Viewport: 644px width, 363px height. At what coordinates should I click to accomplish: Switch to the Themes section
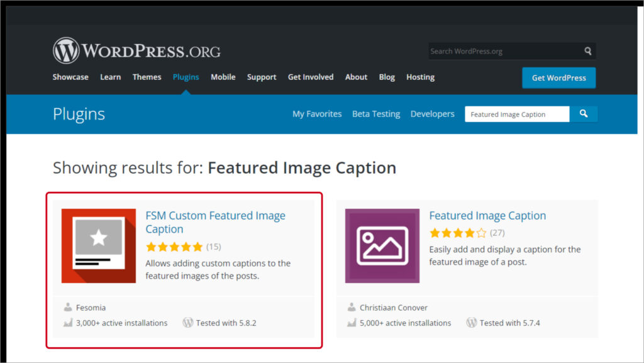[147, 77]
